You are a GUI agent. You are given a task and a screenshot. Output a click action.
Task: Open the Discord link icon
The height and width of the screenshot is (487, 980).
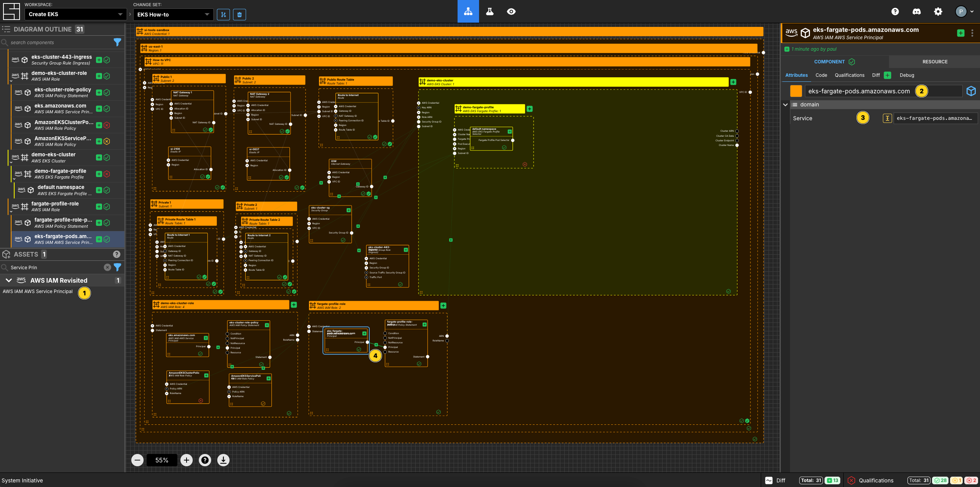916,12
